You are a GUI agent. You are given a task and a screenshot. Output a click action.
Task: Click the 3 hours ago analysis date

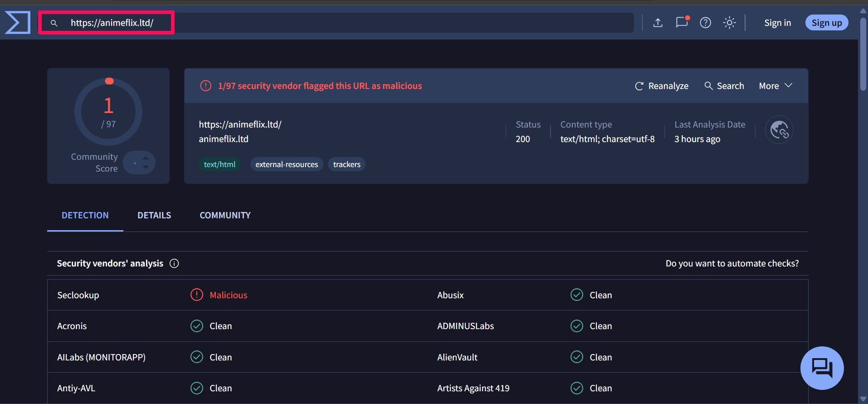point(697,139)
